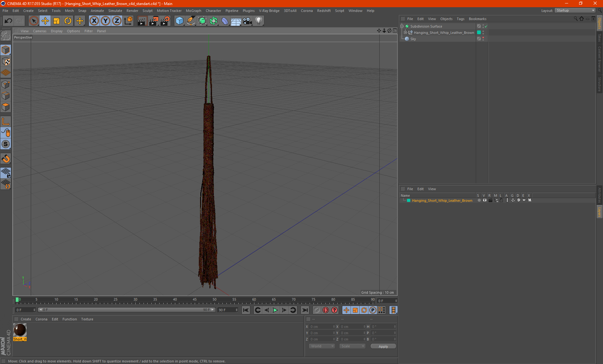Enable the Axis tool
The height and width of the screenshot is (364, 603).
pyautogui.click(x=6, y=121)
